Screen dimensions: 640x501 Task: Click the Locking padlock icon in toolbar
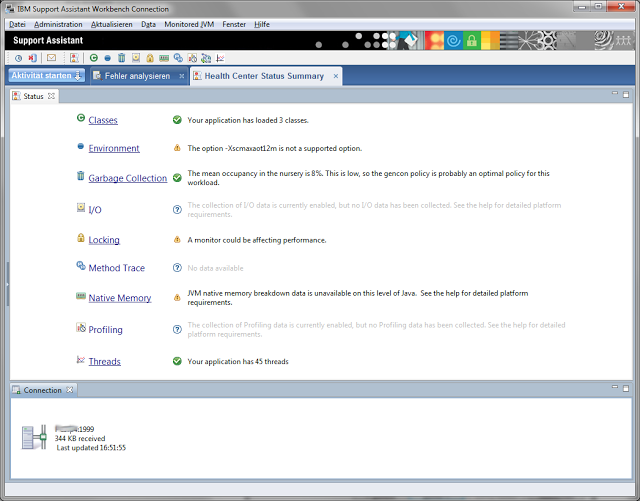(x=149, y=58)
